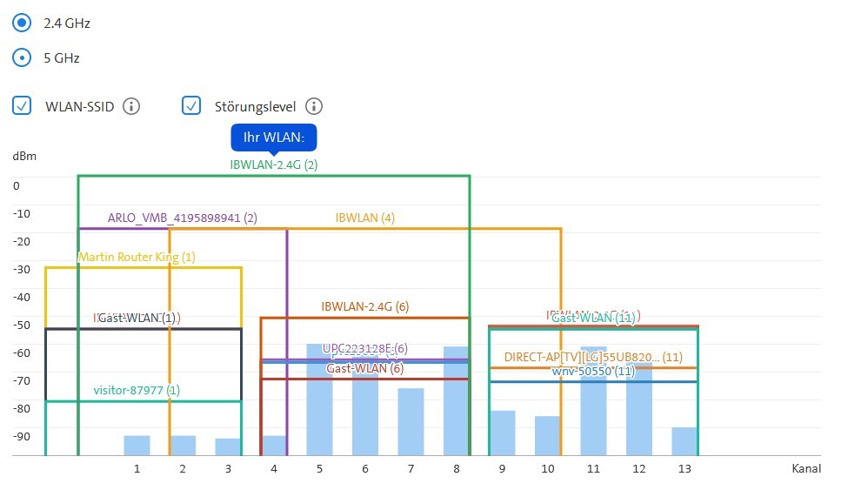Click the IBWLAN-2.4G (6) network label

coord(364,306)
